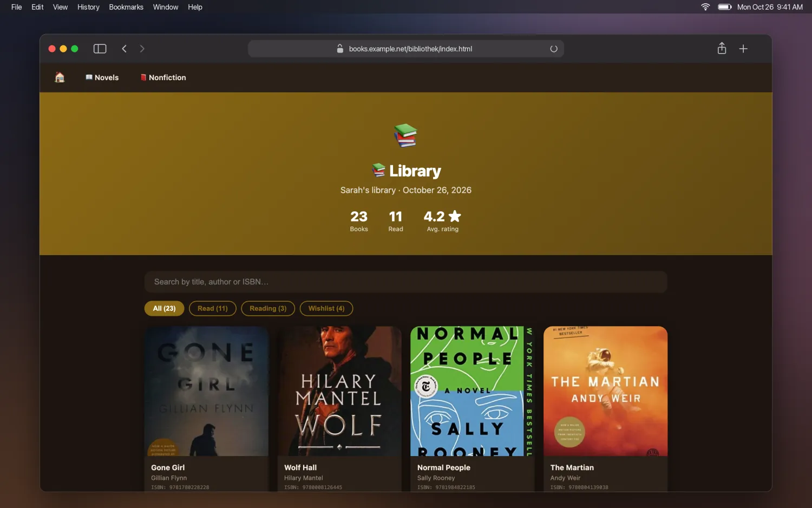Go forward using the browser arrow
Viewport: 812px width, 508px height.
click(x=142, y=49)
